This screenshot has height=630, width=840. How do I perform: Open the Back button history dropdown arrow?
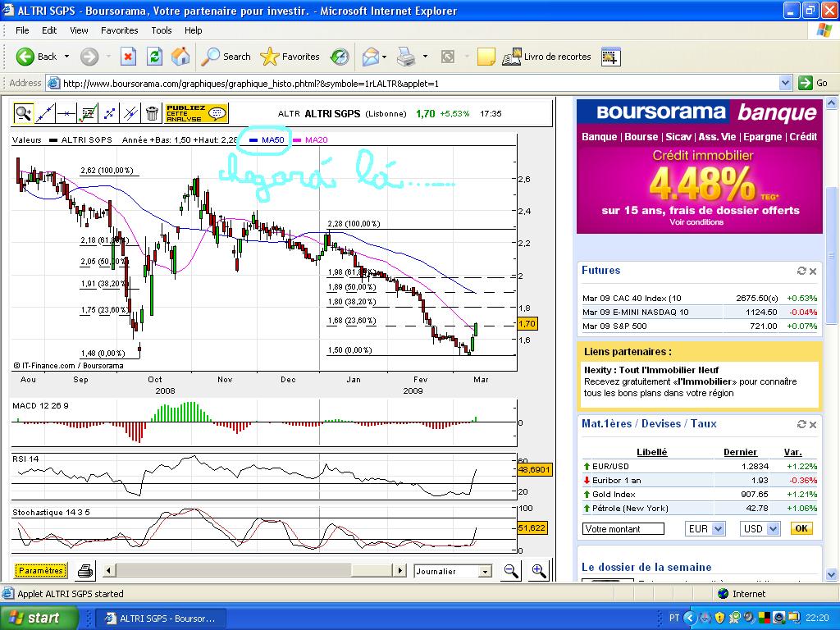coord(67,57)
